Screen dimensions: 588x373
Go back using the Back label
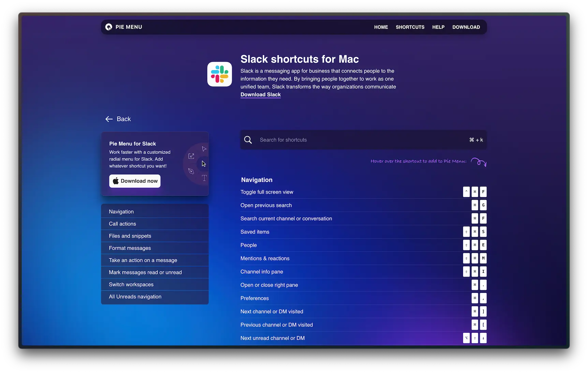click(124, 119)
